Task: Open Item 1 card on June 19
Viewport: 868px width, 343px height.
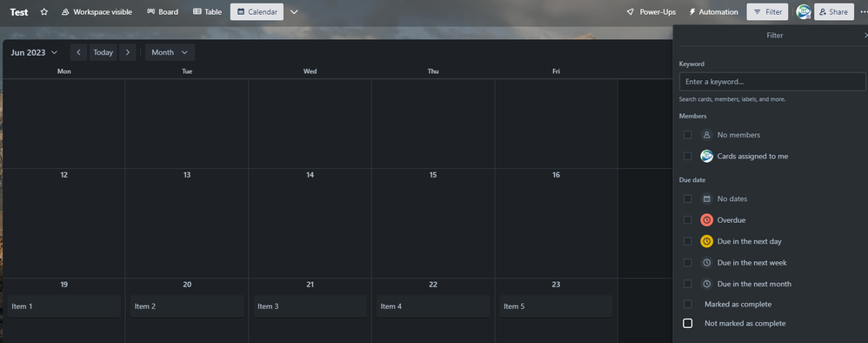Action: tap(63, 306)
